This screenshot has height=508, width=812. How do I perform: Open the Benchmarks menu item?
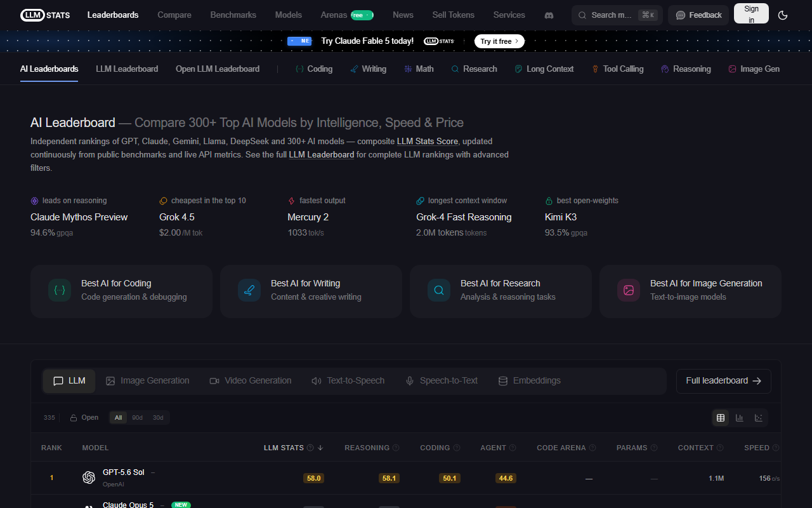tap(233, 15)
